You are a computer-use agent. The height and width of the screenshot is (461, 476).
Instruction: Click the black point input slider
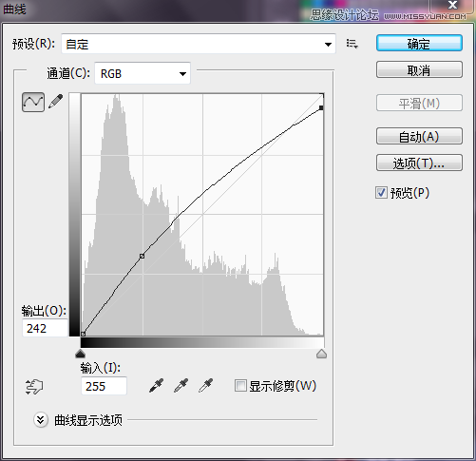pyautogui.click(x=81, y=354)
